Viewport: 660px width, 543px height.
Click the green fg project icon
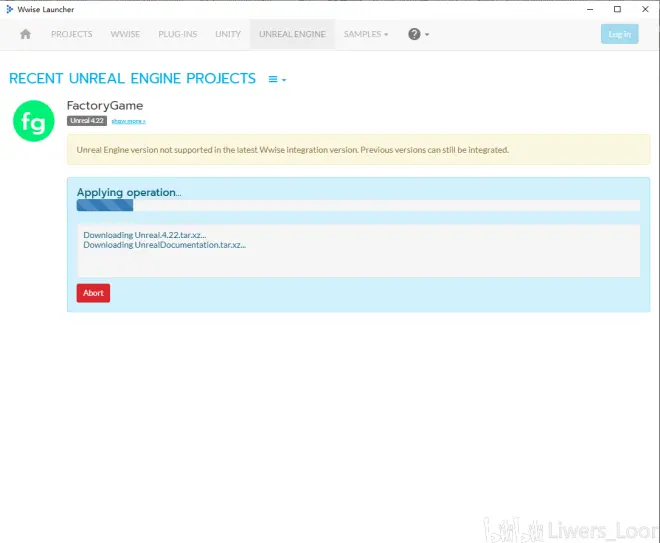[34, 121]
